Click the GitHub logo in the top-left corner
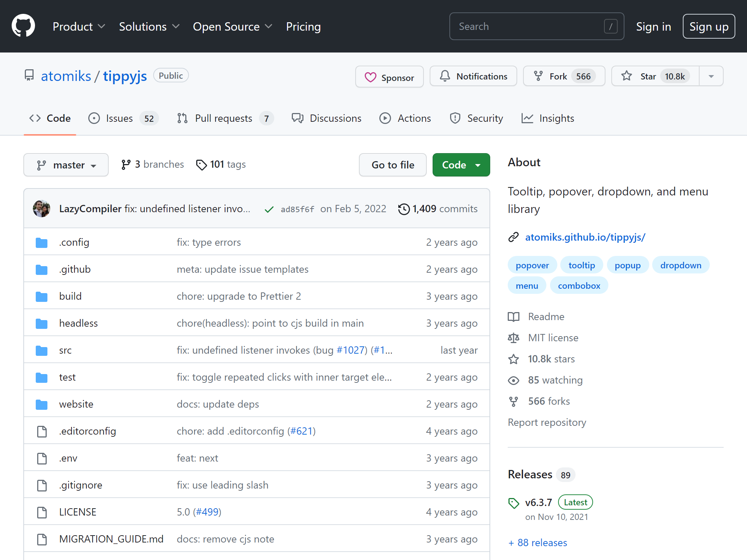 coord(23,26)
